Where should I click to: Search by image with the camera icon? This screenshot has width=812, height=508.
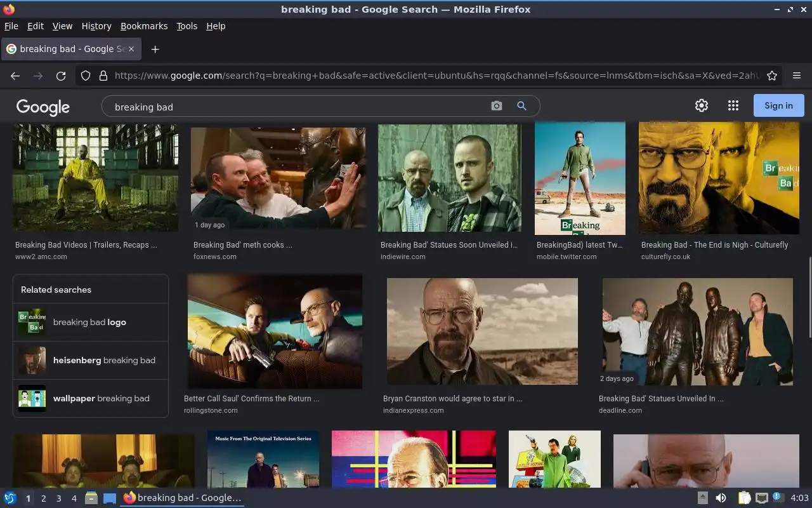point(497,106)
